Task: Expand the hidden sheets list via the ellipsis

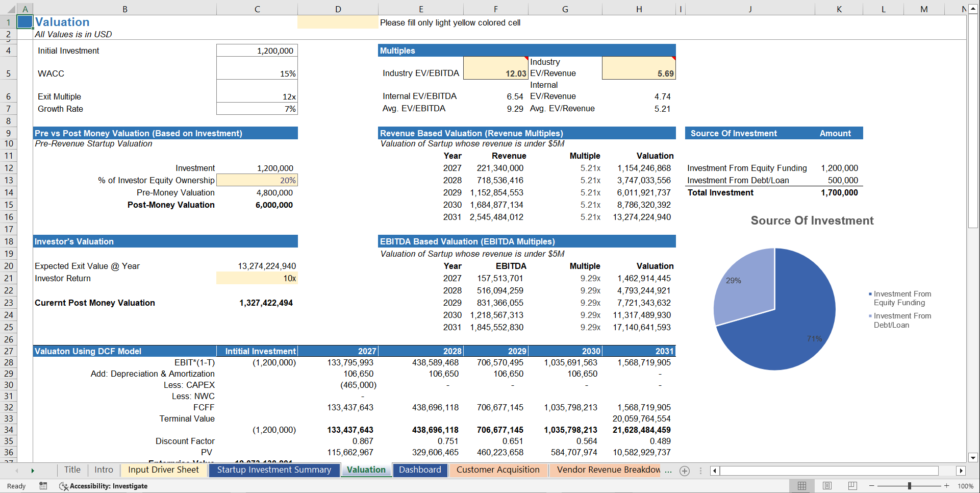Action: [x=668, y=471]
